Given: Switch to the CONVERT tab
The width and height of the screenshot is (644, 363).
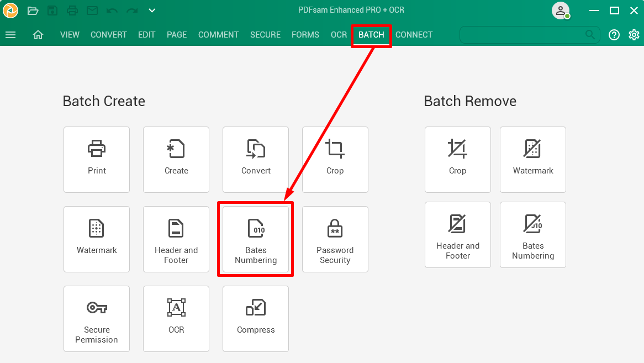Looking at the screenshot, I should pyautogui.click(x=108, y=35).
